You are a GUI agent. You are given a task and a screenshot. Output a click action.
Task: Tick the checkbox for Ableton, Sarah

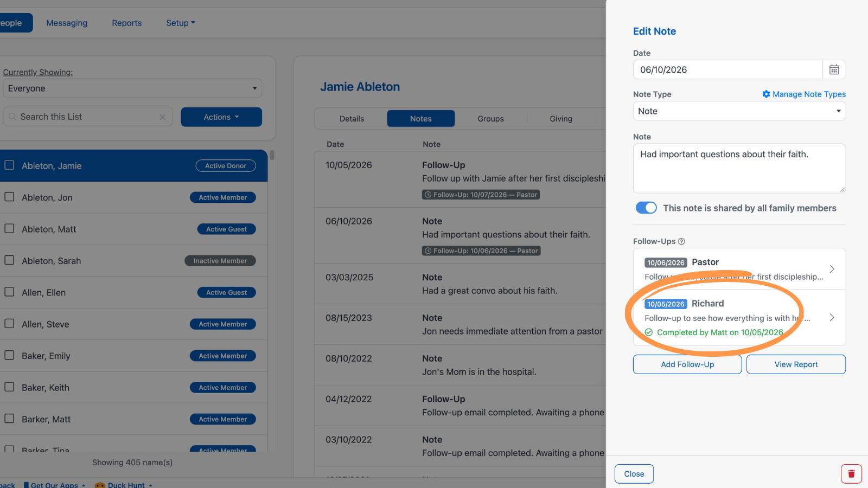click(9, 260)
